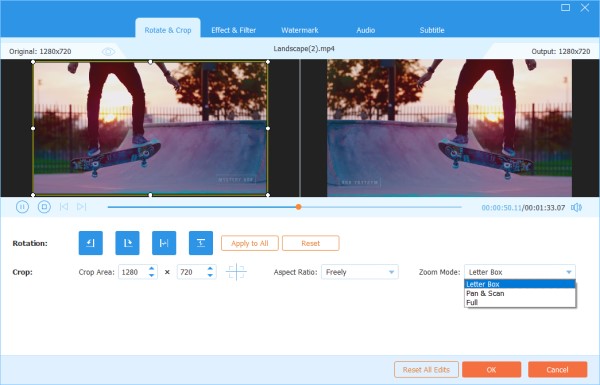Switch to Effect & Filter tab
Viewport: 600px width, 385px height.
[x=233, y=30]
